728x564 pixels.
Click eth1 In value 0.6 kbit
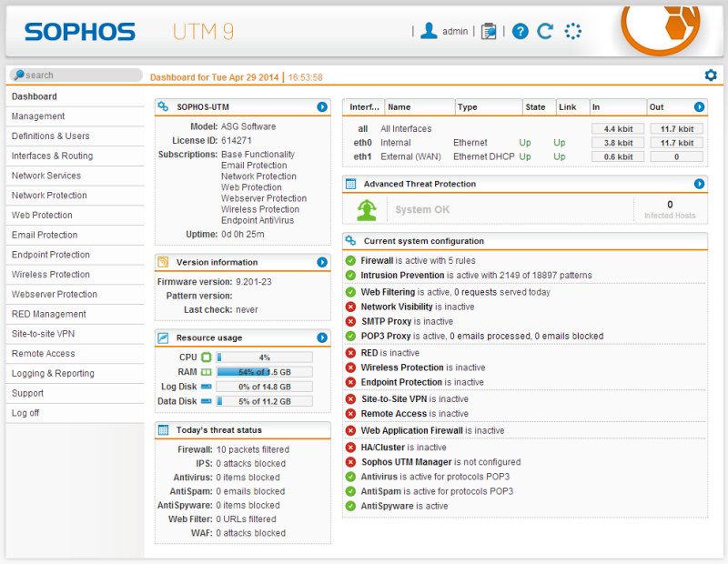pyautogui.click(x=618, y=156)
